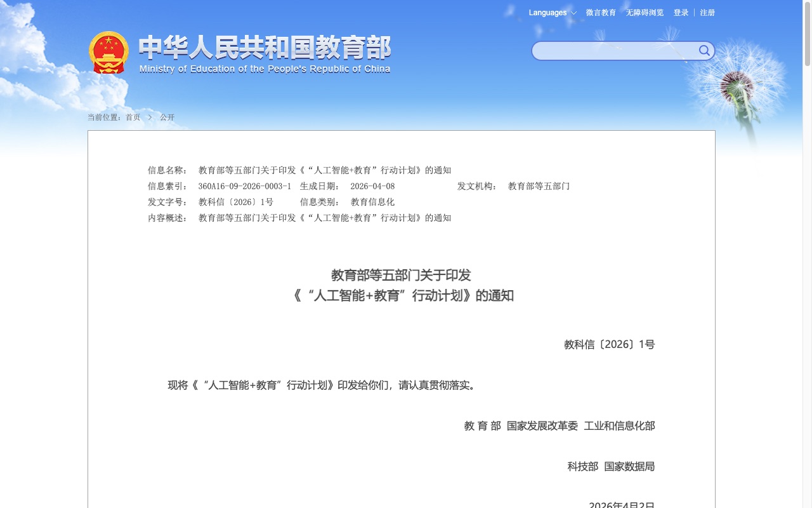812x508 pixels.
Task: Click the vertical scrollbar thumb
Action: 808,33
